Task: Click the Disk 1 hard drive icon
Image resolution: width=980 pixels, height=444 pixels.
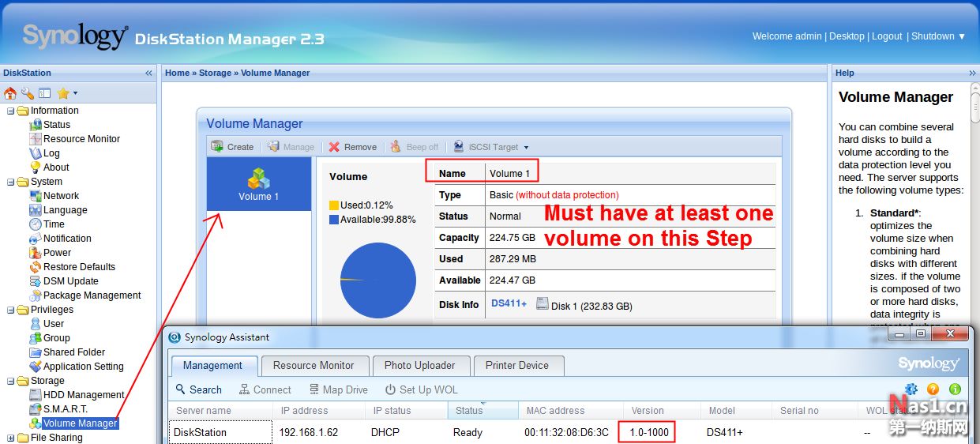Action: 542,303
